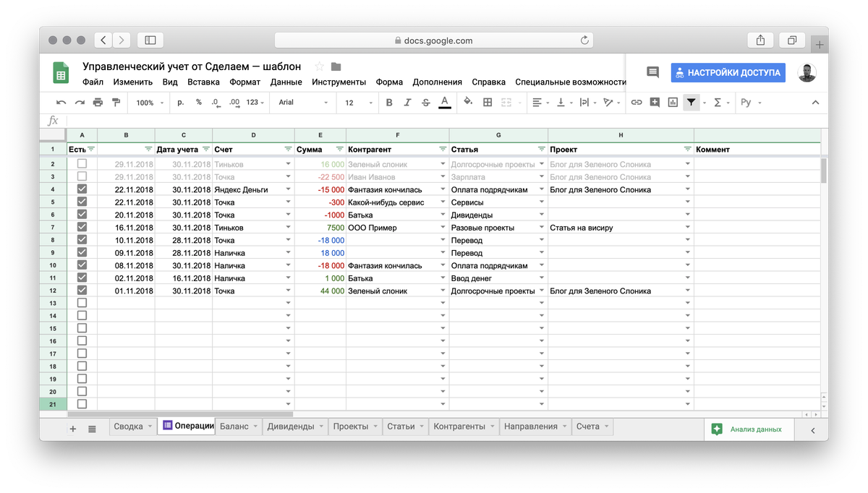The image size is (868, 493).
Task: Uncheck the checkbox in row 7
Action: point(82,227)
